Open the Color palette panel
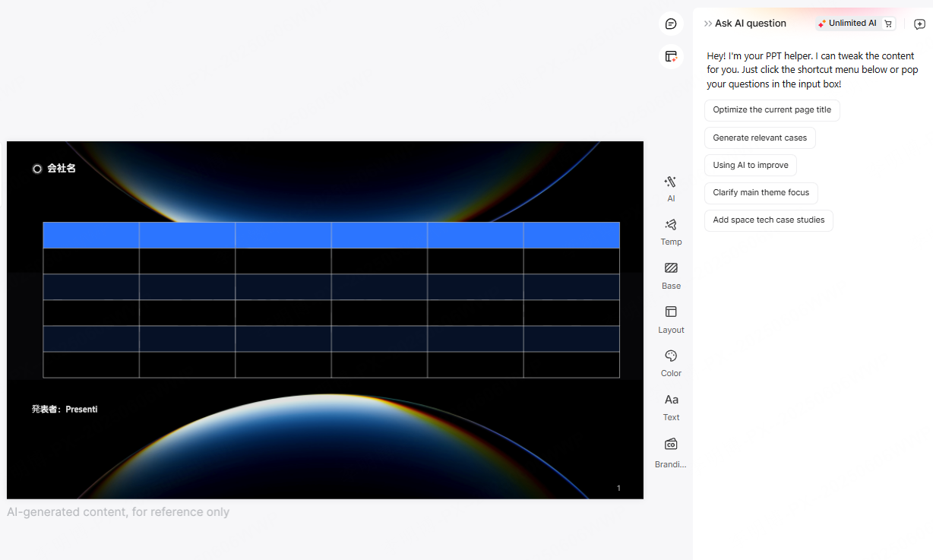Image resolution: width=933 pixels, height=560 pixels. (671, 362)
